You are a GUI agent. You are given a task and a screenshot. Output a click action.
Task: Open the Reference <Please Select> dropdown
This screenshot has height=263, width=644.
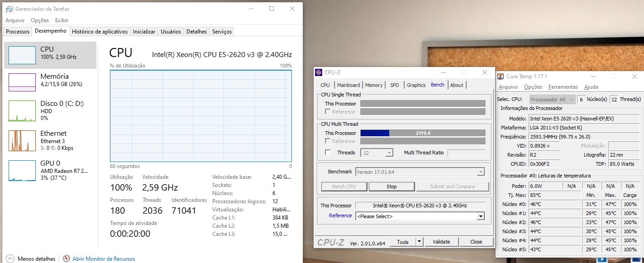pyautogui.click(x=420, y=216)
